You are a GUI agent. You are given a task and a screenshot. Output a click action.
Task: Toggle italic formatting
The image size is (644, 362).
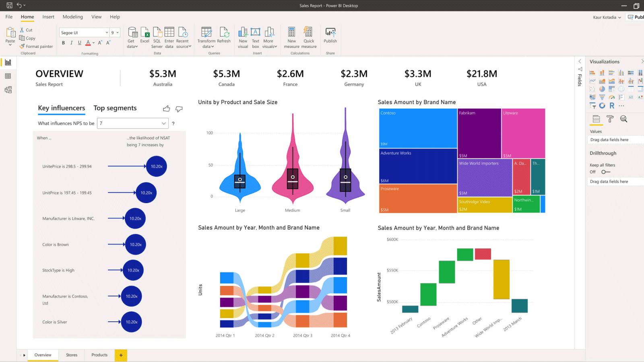pos(71,43)
